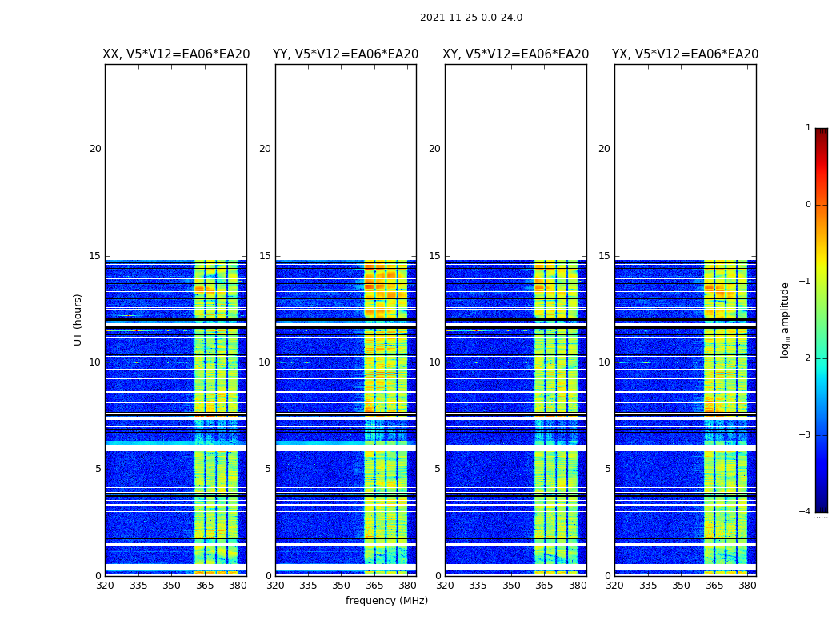The height and width of the screenshot is (640, 840).
Task: Click the XY polarization plot title
Action: [x=515, y=54]
